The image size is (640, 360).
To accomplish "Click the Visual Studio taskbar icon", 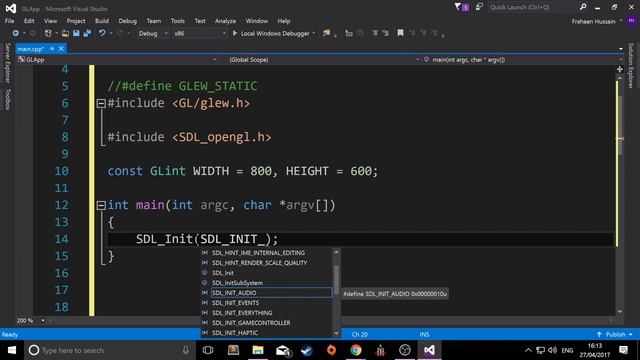I will [x=429, y=350].
